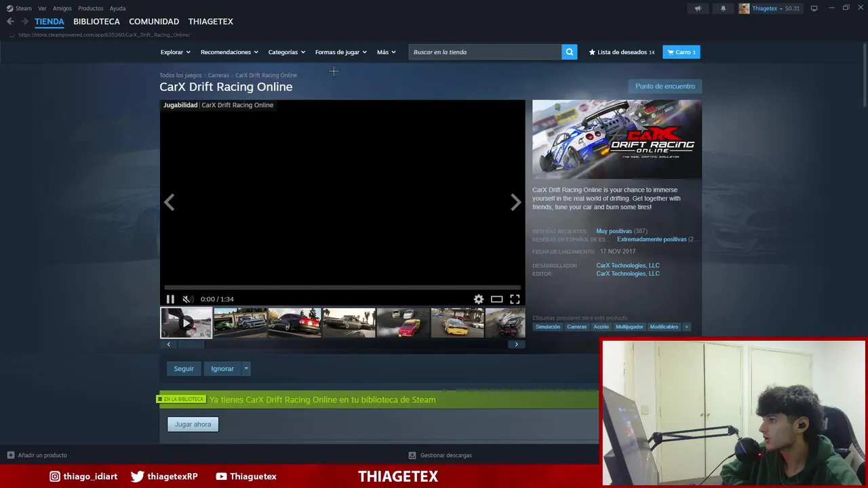Select the Multijugador tag
The width and height of the screenshot is (868, 488).
coord(629,327)
